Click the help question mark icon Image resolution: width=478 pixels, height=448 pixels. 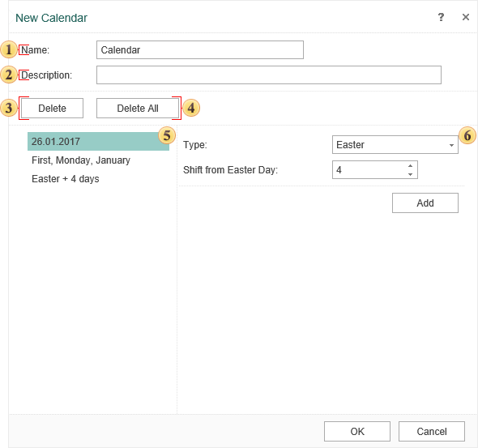tap(441, 17)
